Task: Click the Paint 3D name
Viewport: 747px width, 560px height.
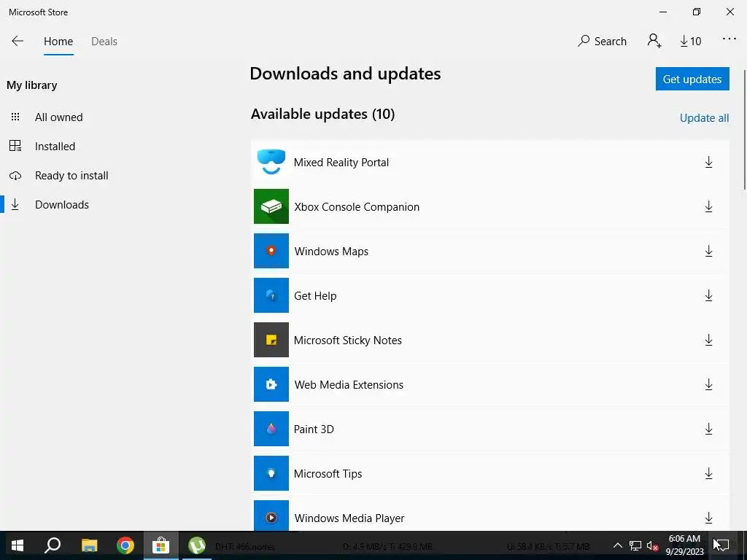Action: (x=314, y=429)
